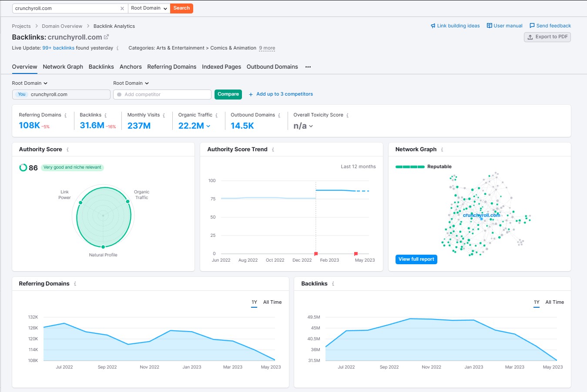Expand the Organic Traffic 22.2M dropdown
The width and height of the screenshot is (587, 392).
[208, 126]
